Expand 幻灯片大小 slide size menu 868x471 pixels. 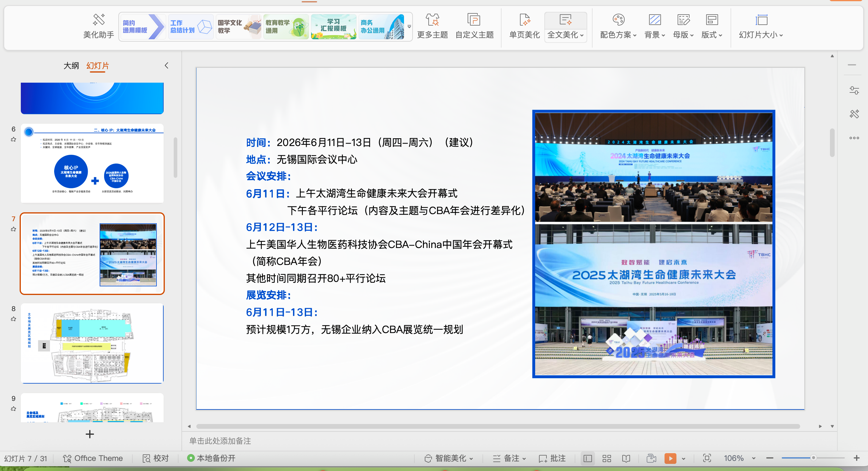(761, 35)
